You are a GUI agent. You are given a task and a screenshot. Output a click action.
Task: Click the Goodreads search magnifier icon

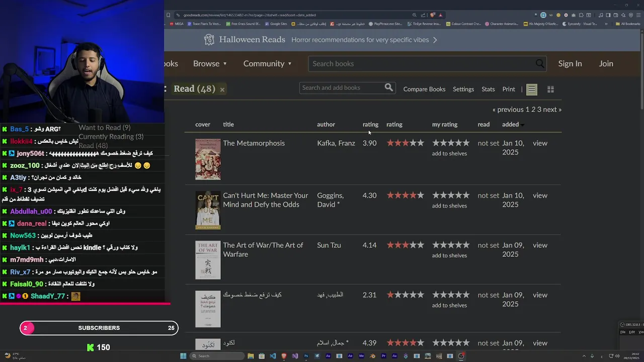click(x=540, y=63)
